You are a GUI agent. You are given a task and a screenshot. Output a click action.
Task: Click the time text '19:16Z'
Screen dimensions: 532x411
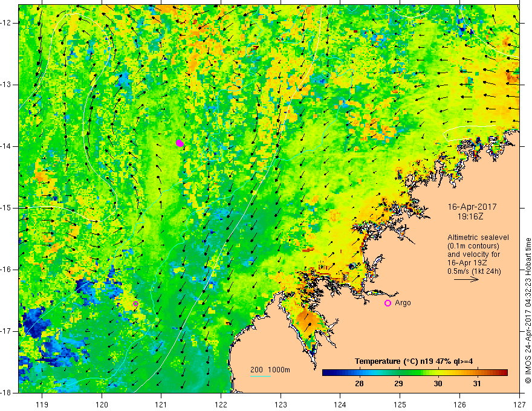(470, 216)
